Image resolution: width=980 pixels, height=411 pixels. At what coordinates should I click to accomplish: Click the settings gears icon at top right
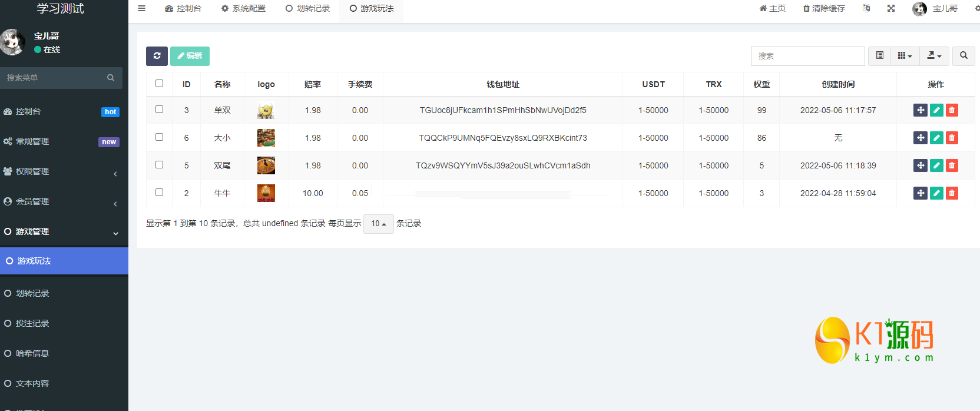coord(978,8)
